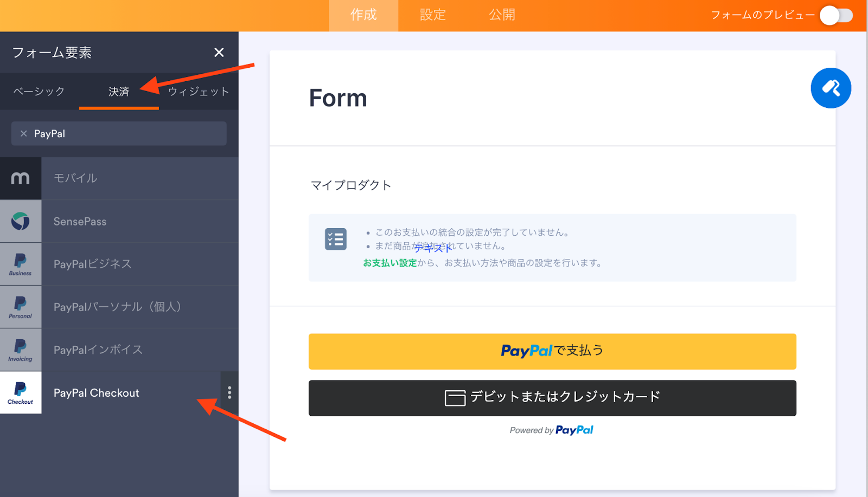Click the PayPal Invoicing icon

21,350
